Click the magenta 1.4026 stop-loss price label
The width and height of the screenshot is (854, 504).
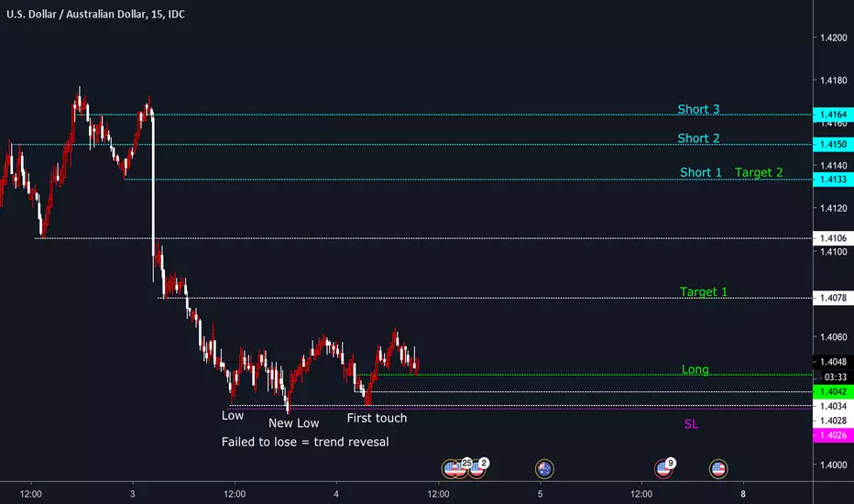(x=833, y=435)
